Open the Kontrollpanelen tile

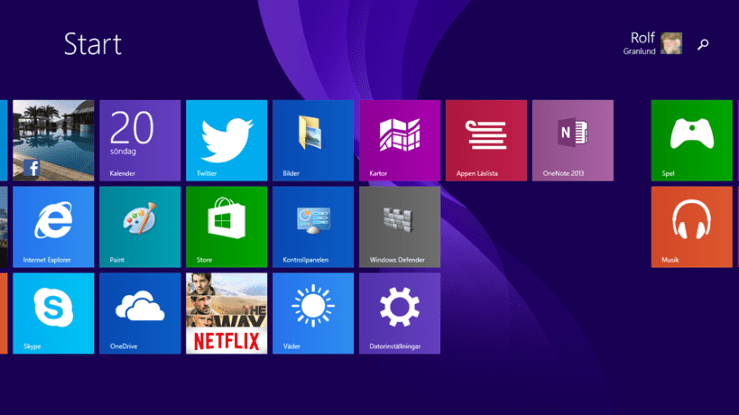pyautogui.click(x=313, y=227)
